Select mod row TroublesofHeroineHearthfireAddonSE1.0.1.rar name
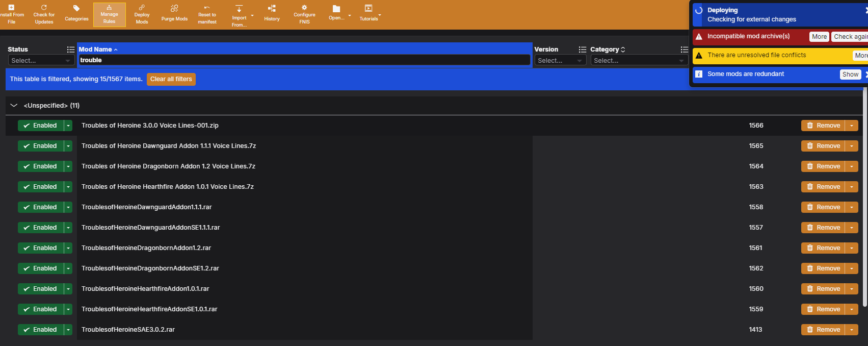Screen dimensions: 868x346 coord(149,309)
